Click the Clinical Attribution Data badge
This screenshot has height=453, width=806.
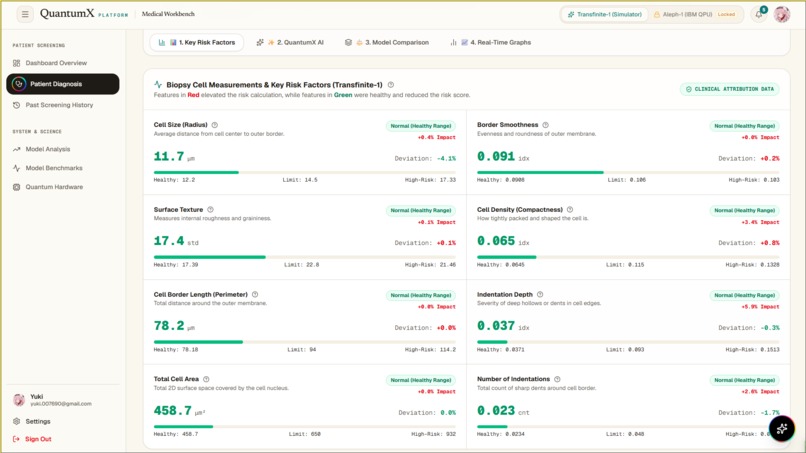[x=729, y=89]
